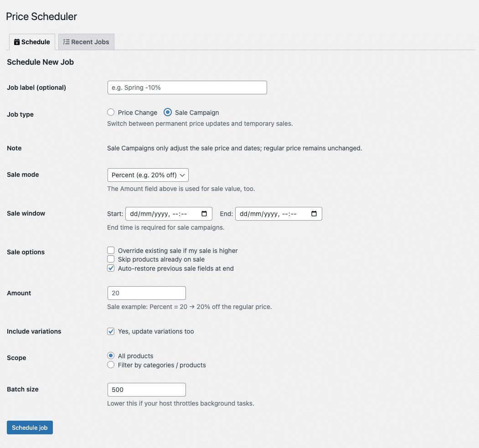Select the Price Change radio option
Screen dimensions: 479x448
coord(111,113)
